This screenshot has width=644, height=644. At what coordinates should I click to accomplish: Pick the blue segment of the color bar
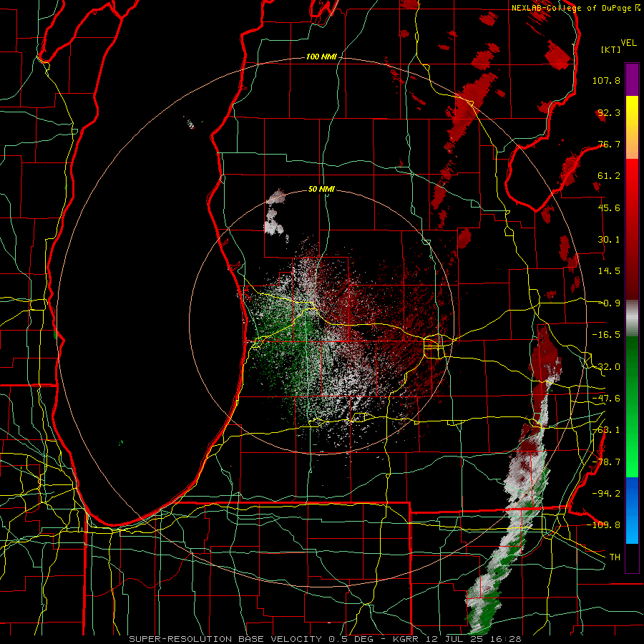click(x=632, y=510)
